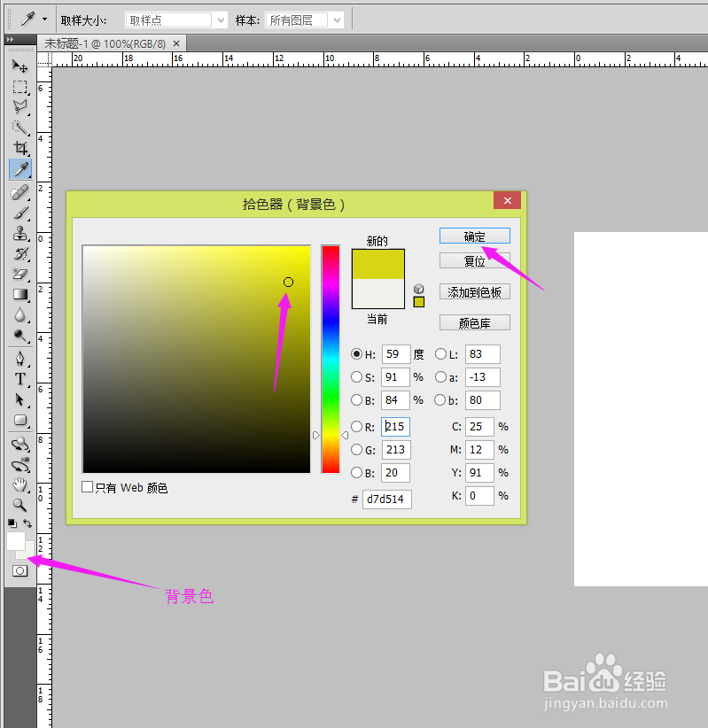Select the Lab b radio button

440,399
